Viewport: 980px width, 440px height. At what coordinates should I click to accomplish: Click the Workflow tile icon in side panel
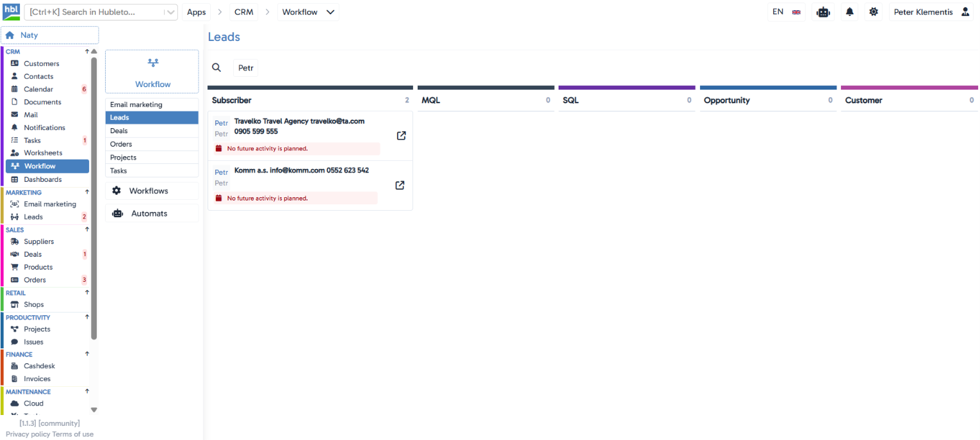[152, 63]
